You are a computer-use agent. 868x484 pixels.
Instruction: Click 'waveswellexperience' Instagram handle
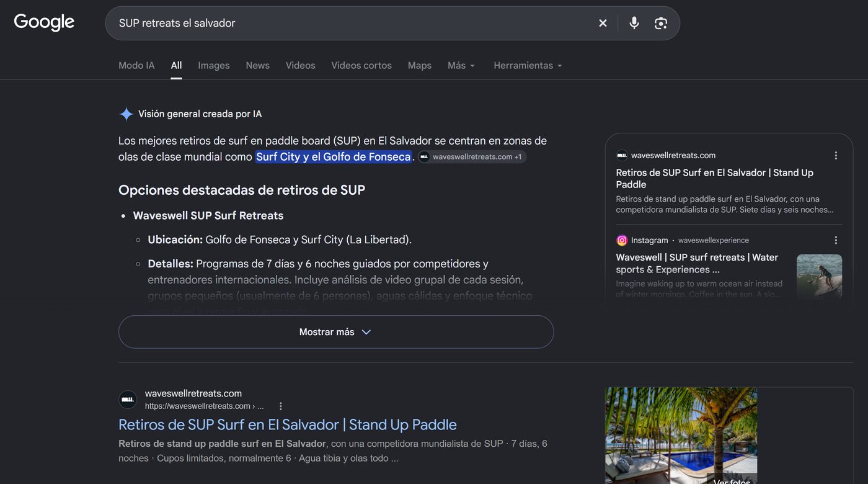point(714,240)
